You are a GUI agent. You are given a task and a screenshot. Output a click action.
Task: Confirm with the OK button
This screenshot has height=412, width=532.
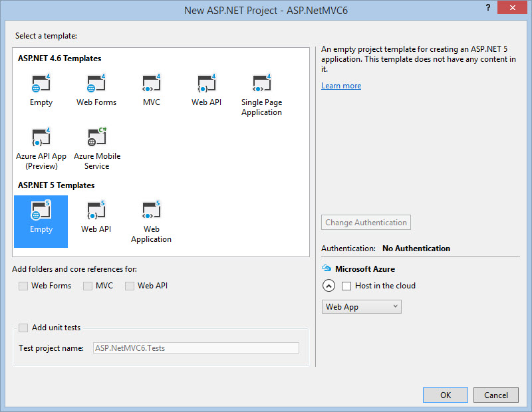coord(445,395)
